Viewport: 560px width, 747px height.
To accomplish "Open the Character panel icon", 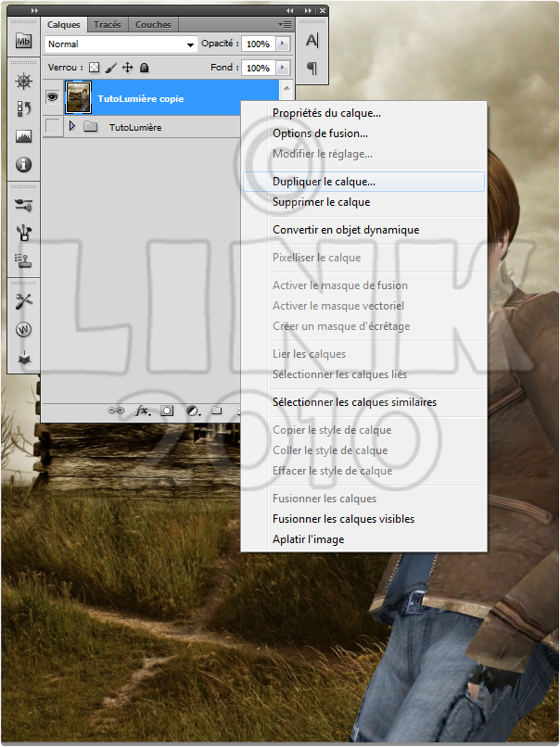I will pos(312,40).
